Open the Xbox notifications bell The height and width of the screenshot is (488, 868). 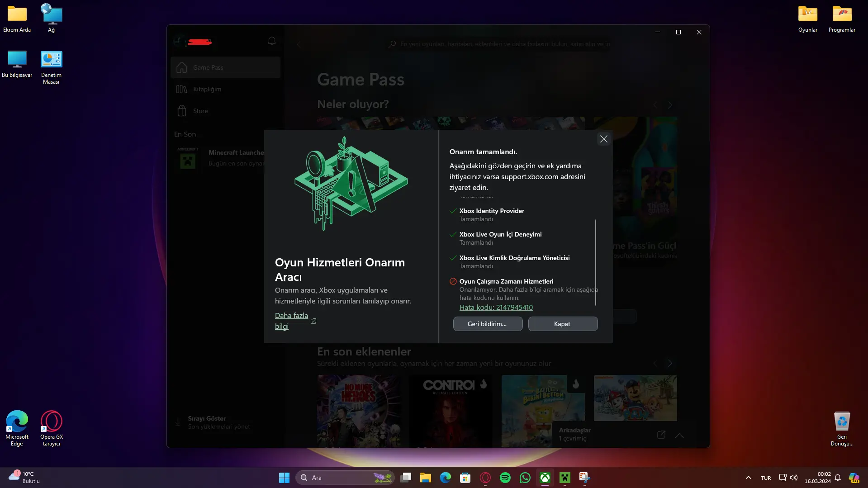tap(271, 41)
